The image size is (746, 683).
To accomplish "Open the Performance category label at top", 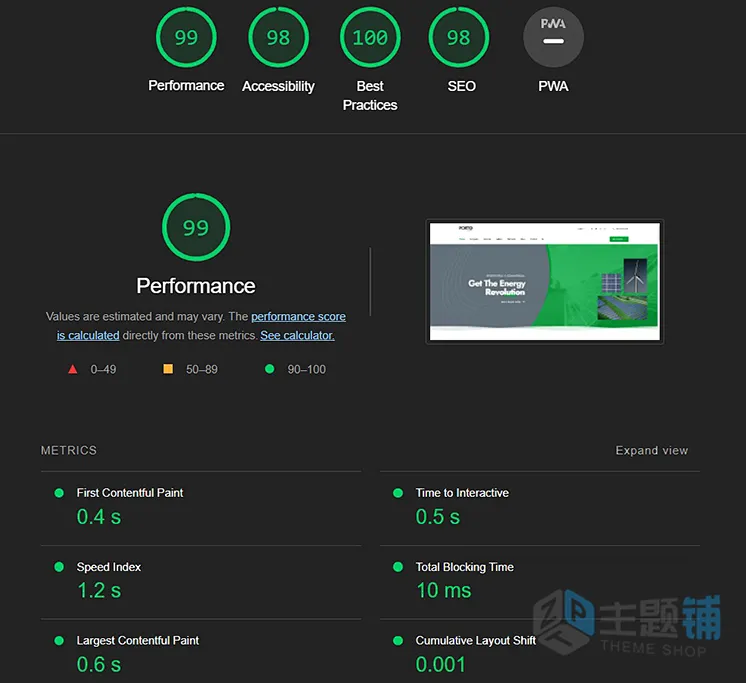I will pos(186,86).
